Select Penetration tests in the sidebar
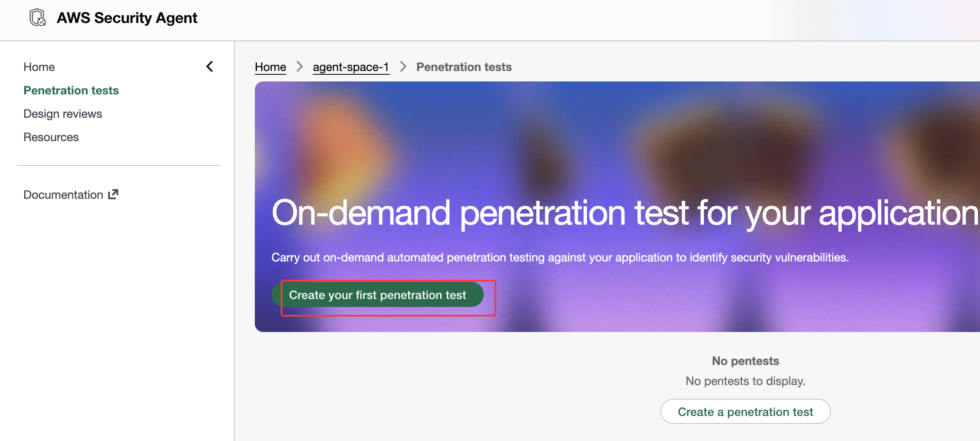 coord(71,90)
